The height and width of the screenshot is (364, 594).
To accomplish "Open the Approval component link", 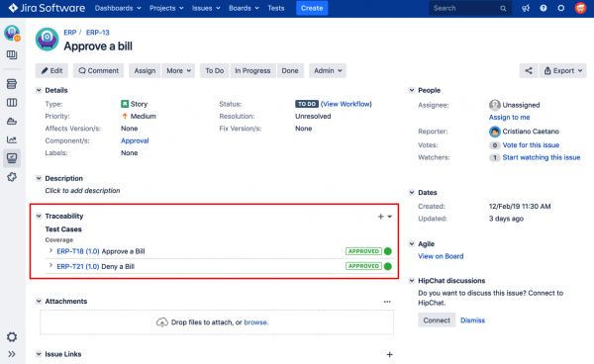I will pos(135,140).
